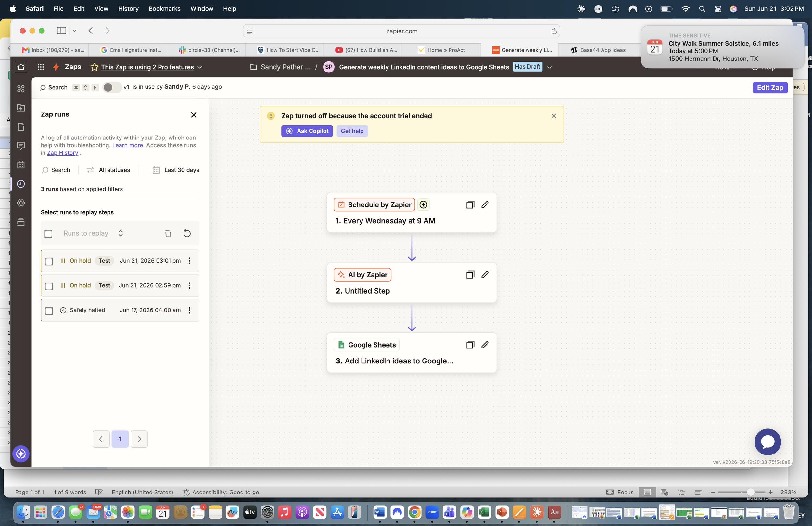Open the Runs to replay dropdown
812x526 pixels.
click(x=93, y=233)
